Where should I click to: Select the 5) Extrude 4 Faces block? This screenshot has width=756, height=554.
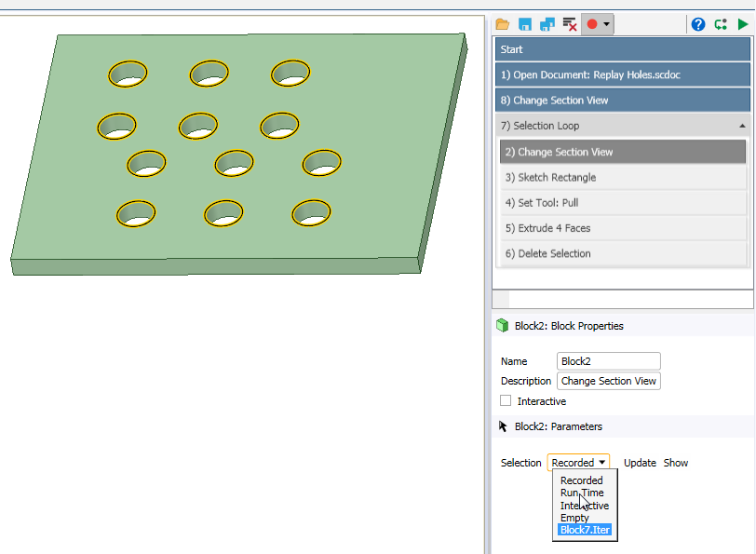623,228
